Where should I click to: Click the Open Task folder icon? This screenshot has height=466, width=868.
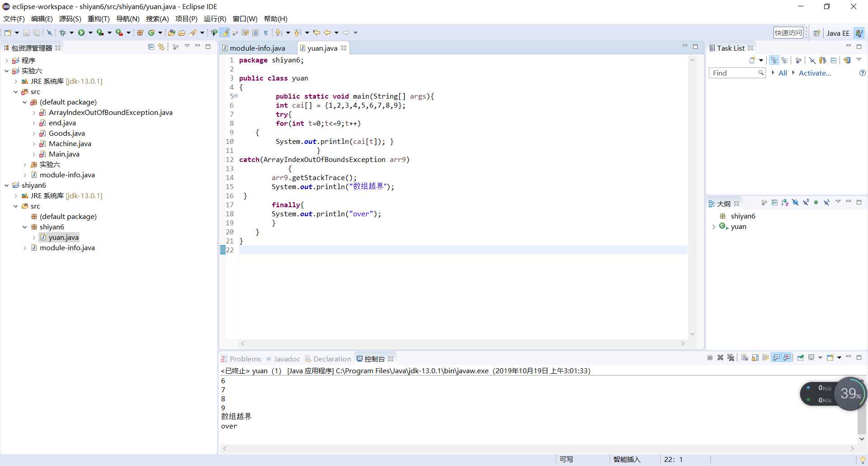pos(182,33)
